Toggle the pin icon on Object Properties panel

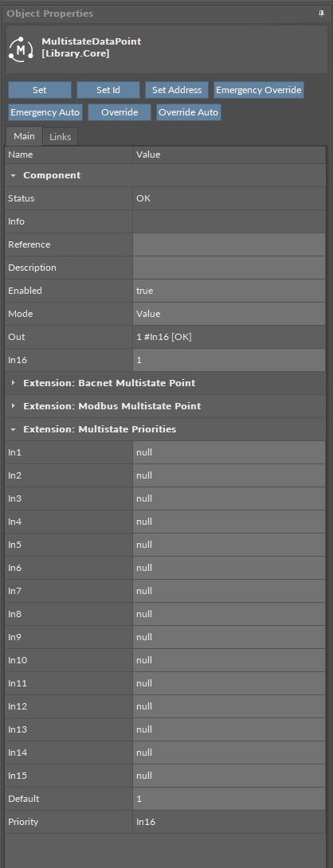click(x=321, y=14)
